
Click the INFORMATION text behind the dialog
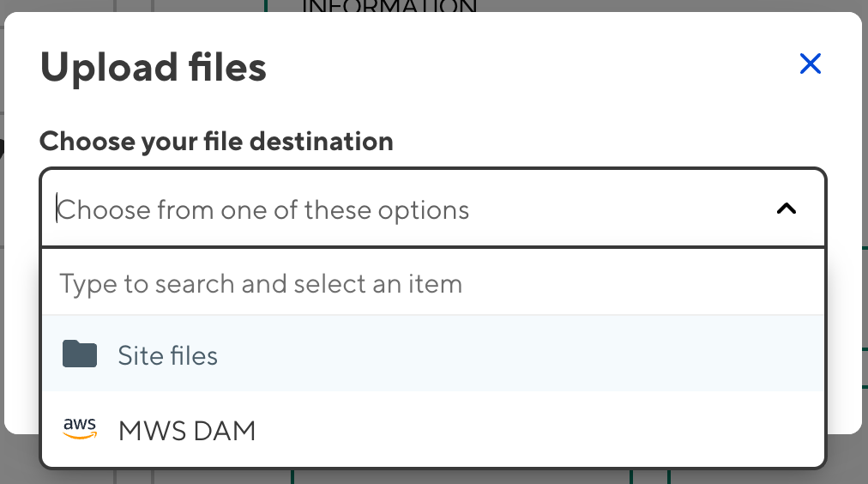point(389,7)
